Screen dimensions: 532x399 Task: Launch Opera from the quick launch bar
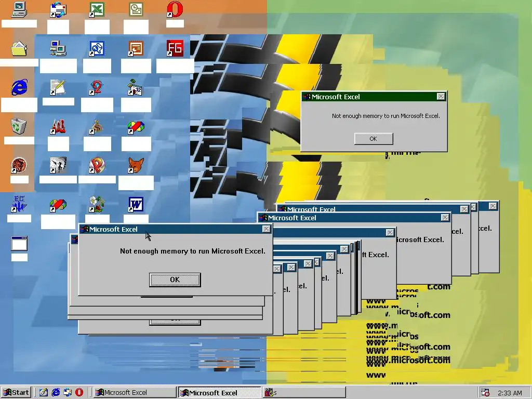79,393
